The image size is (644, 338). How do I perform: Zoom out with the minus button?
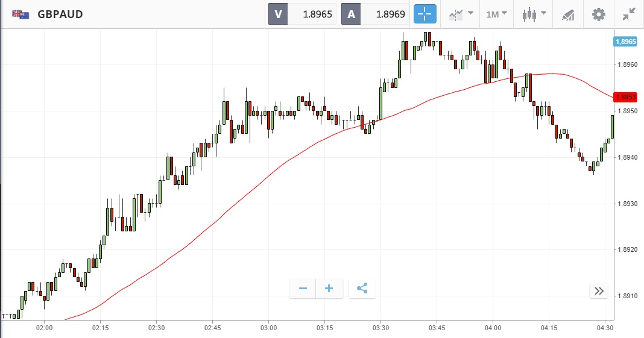(303, 289)
